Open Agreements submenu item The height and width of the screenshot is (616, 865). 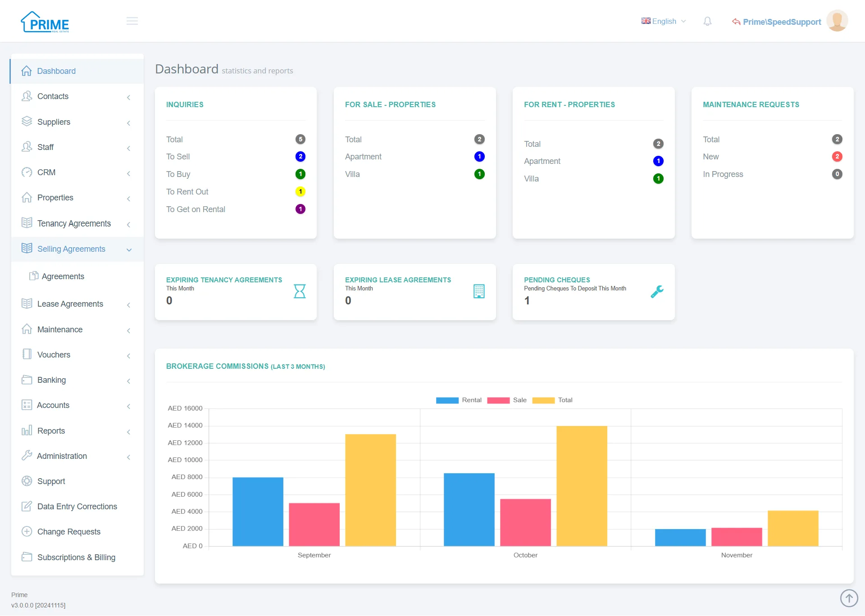point(63,276)
